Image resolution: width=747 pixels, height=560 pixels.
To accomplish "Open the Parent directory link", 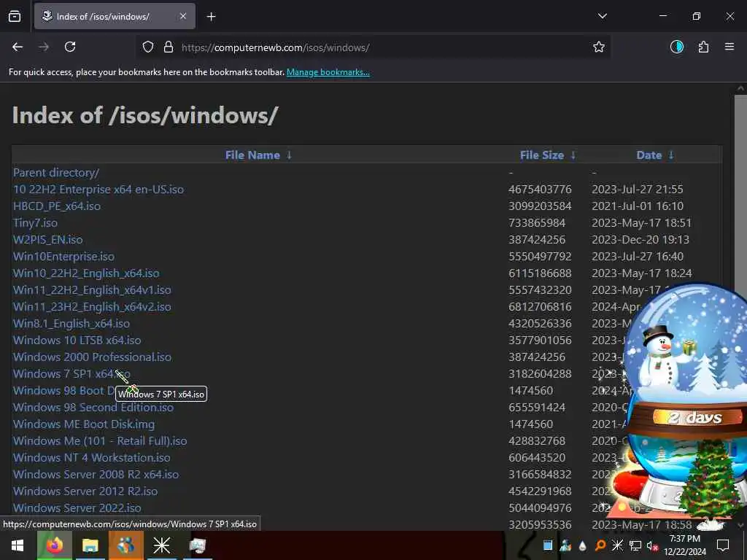I will click(x=56, y=173).
